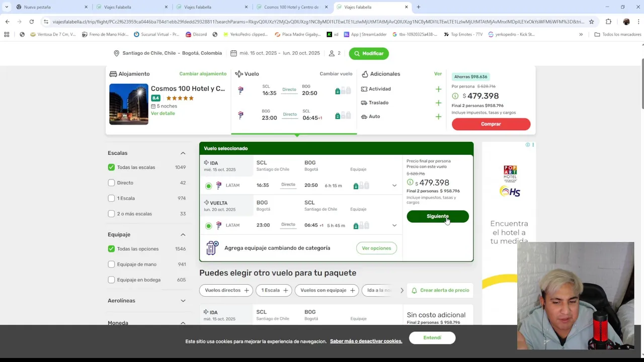Select VUELTA LATAM 23:00 flight radio
This screenshot has width=644, height=362.
208,226
